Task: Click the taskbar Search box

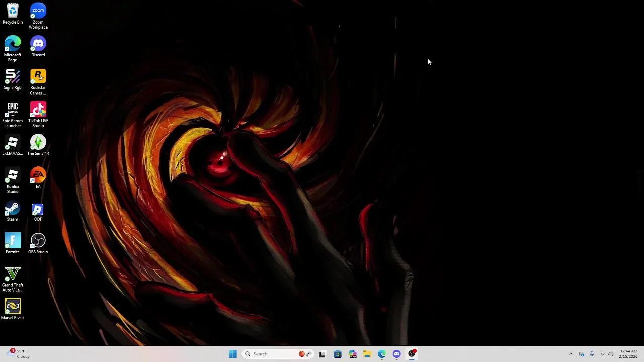Action: pos(278,354)
